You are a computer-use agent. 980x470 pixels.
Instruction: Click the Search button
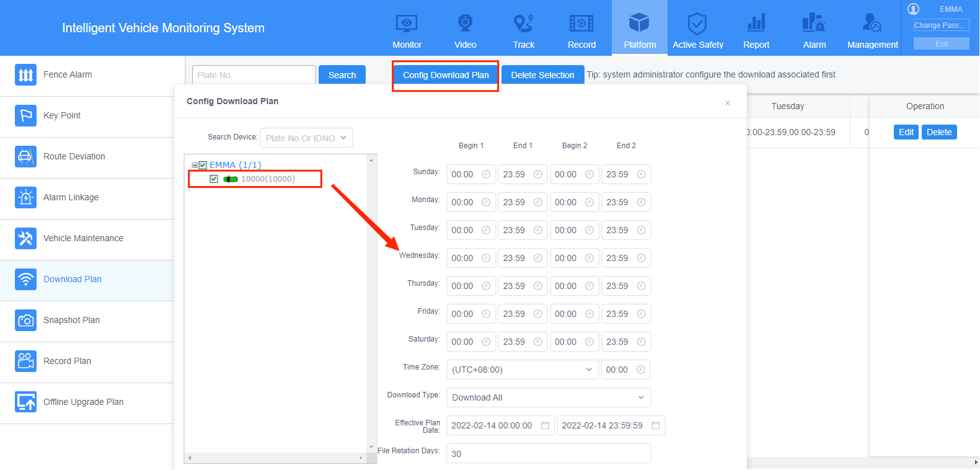coord(342,75)
